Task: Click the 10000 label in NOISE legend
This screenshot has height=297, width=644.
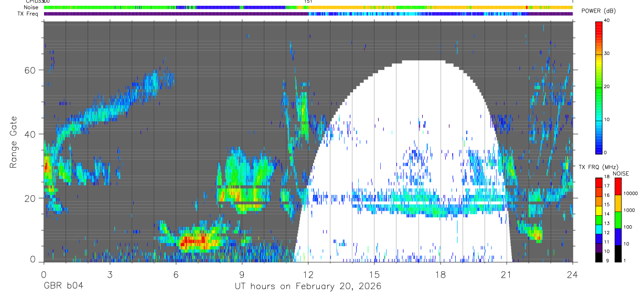Action: pos(631,194)
